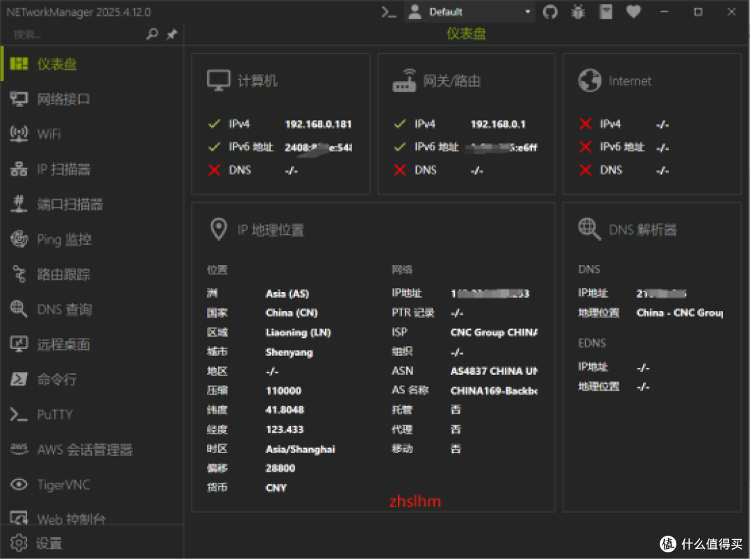This screenshot has width=750, height=560.
Task: Click the AWS 会话管理器 icon
Action: pos(19,449)
